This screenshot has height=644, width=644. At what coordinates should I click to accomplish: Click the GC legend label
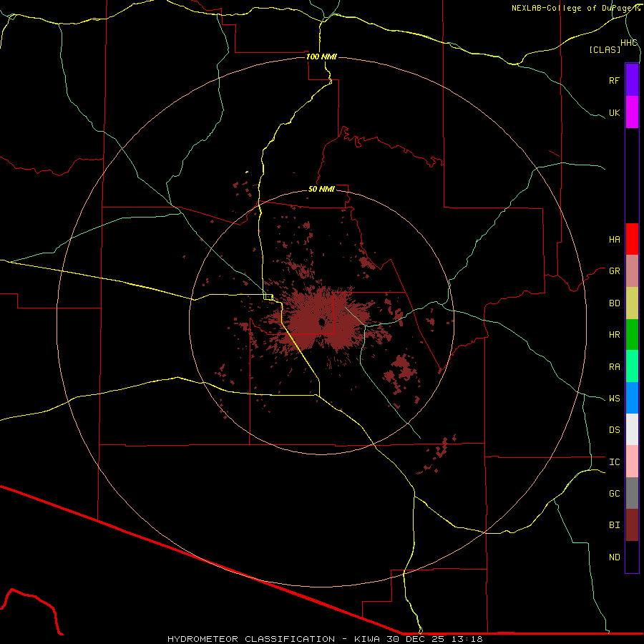tap(614, 494)
